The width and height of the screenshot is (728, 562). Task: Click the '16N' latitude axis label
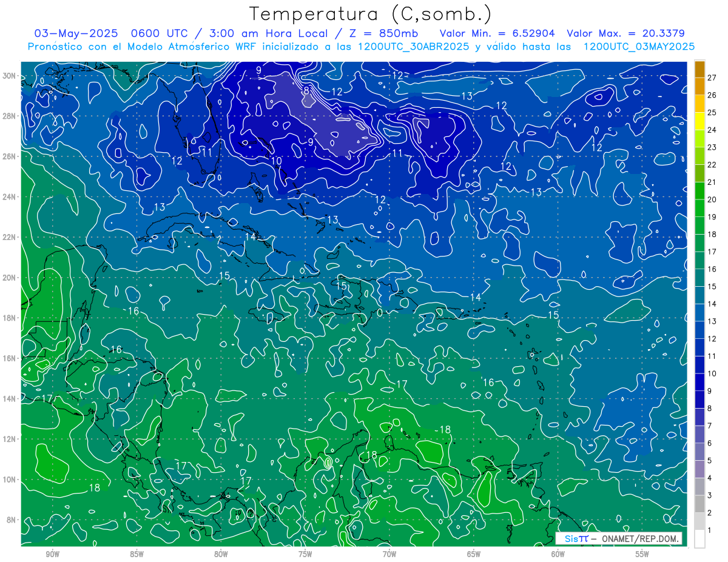coord(10,358)
